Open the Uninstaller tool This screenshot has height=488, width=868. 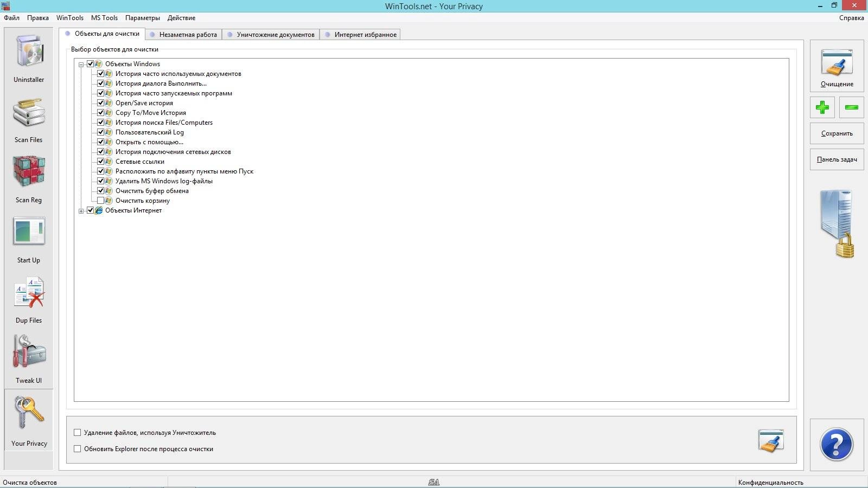coord(29,58)
